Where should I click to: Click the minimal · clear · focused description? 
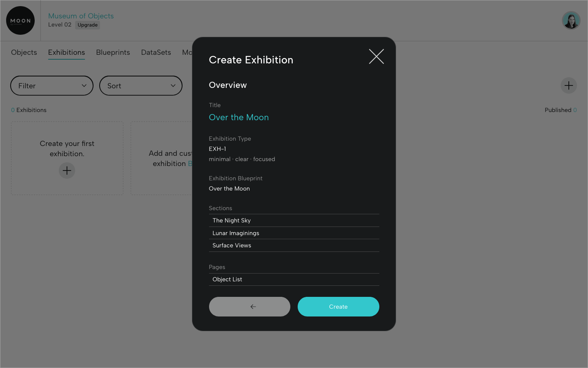[242, 159]
